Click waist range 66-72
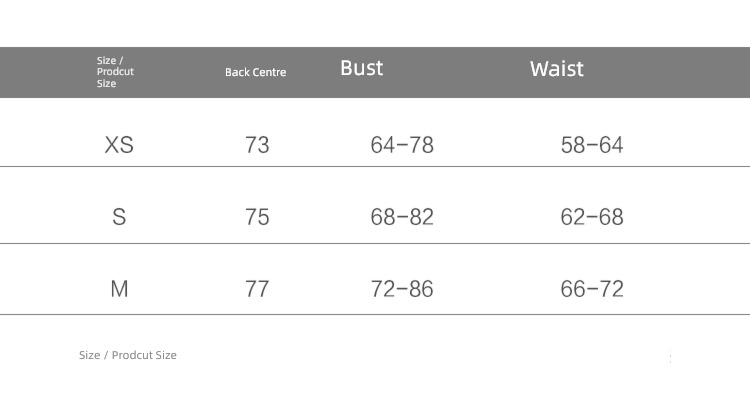The height and width of the screenshot is (418, 750). 592,289
